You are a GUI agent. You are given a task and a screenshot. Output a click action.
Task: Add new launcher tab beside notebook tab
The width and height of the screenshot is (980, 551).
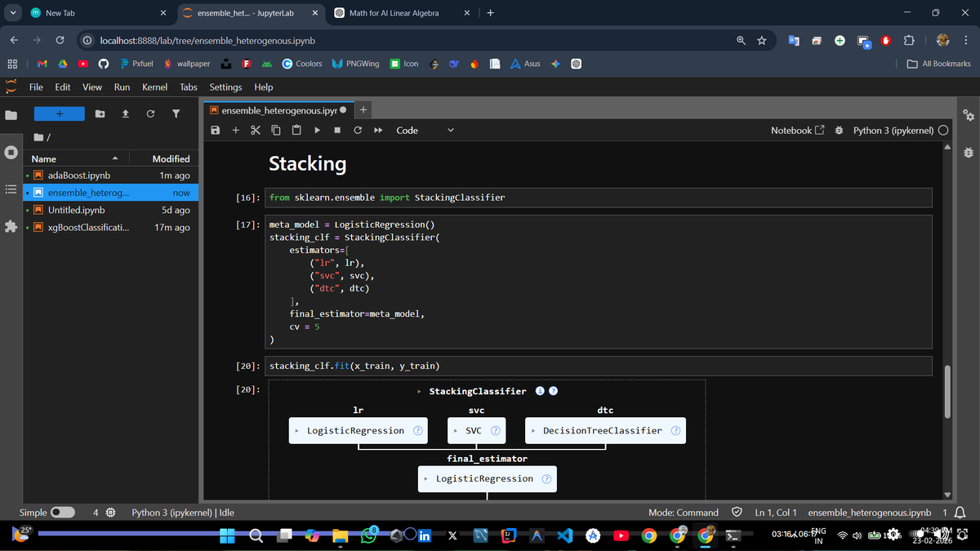click(364, 110)
